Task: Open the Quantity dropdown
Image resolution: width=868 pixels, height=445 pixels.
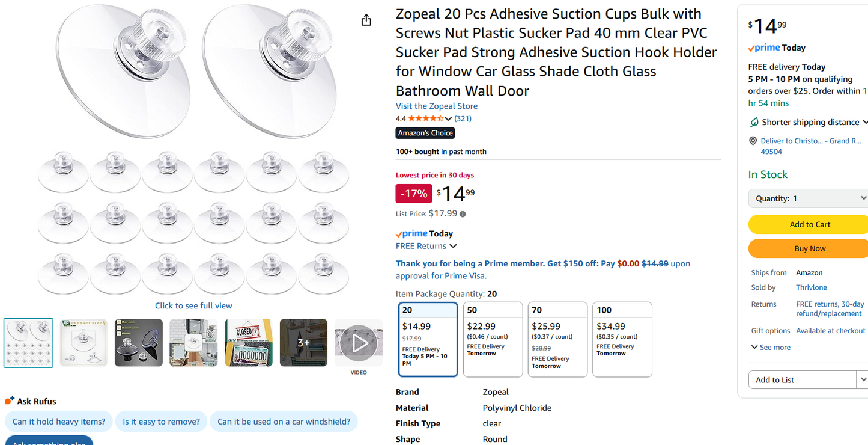Action: [x=809, y=198]
